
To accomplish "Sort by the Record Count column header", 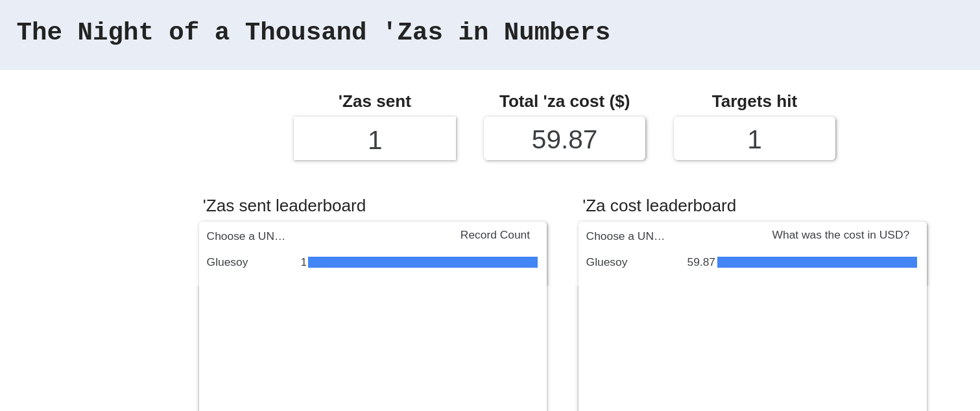I will [495, 235].
